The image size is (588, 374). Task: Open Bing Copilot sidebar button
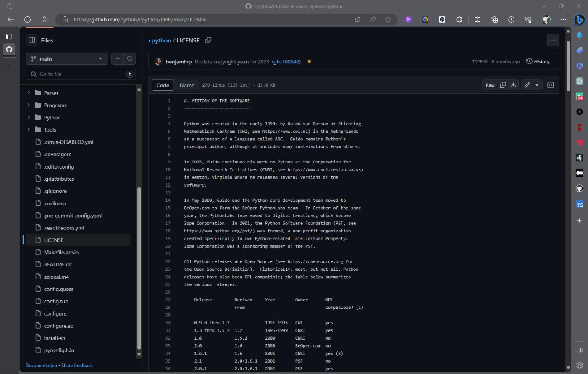click(580, 19)
